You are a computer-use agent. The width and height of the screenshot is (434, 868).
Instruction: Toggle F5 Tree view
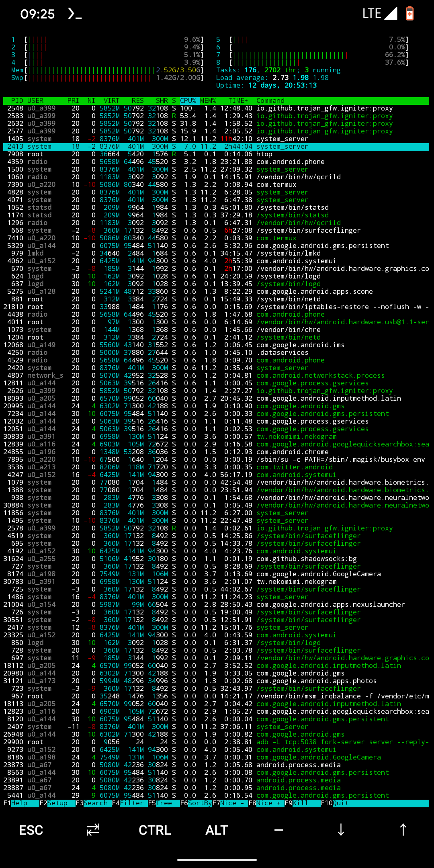click(x=164, y=803)
